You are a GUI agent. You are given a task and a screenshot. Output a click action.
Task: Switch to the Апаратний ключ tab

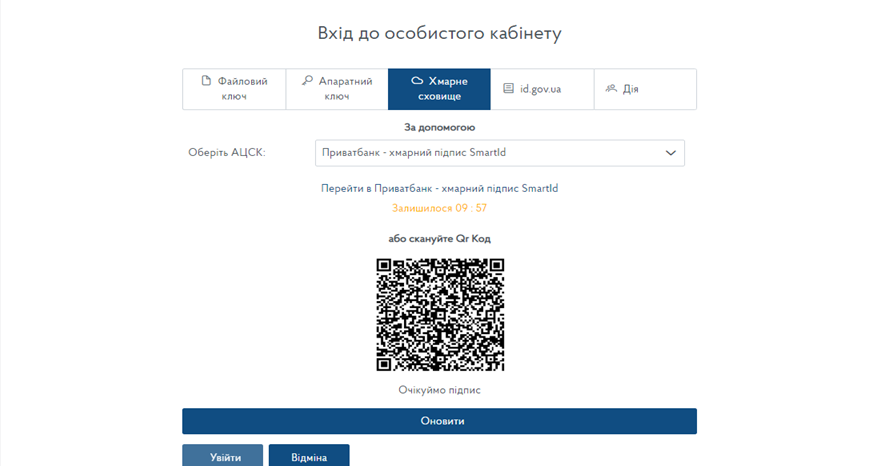337,89
